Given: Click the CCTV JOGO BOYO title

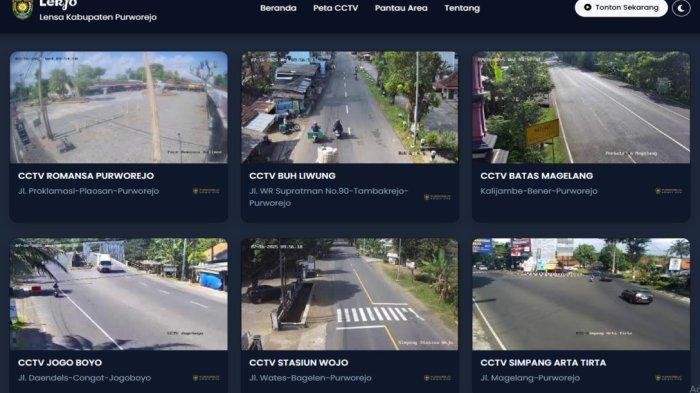Looking at the screenshot, I should (x=60, y=363).
